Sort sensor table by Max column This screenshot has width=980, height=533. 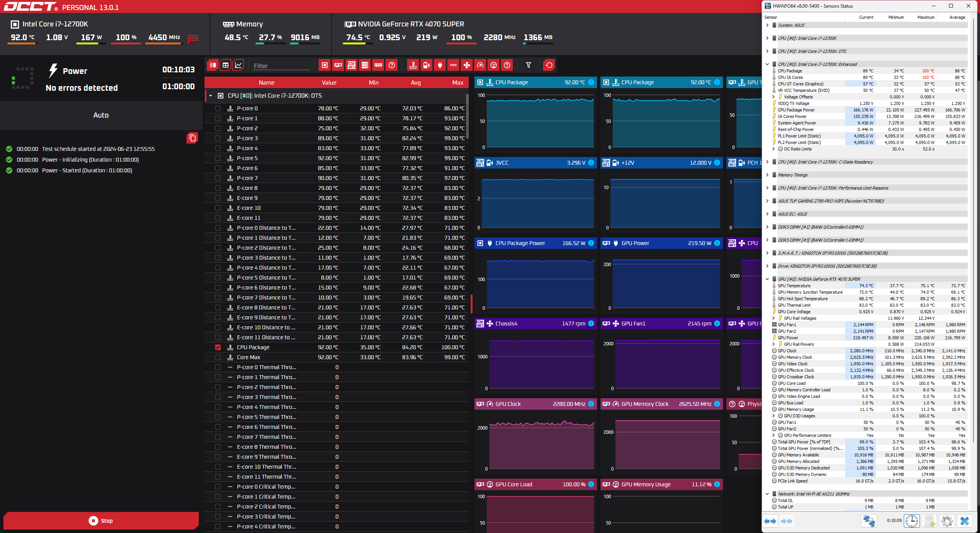[x=458, y=83]
